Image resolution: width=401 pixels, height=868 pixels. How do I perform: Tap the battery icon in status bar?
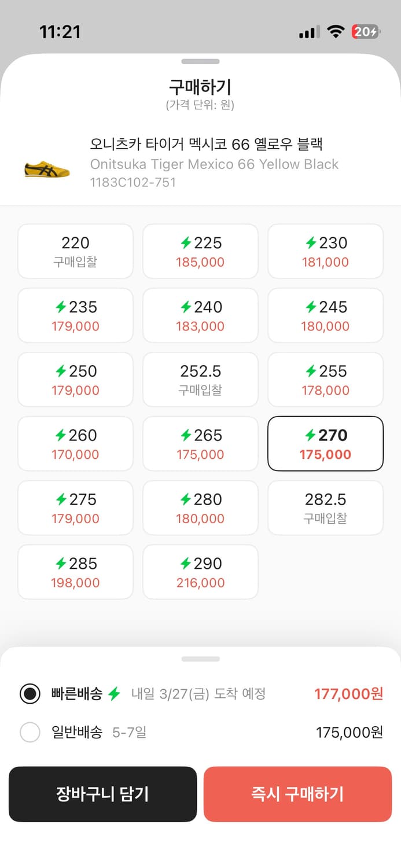pos(365,32)
